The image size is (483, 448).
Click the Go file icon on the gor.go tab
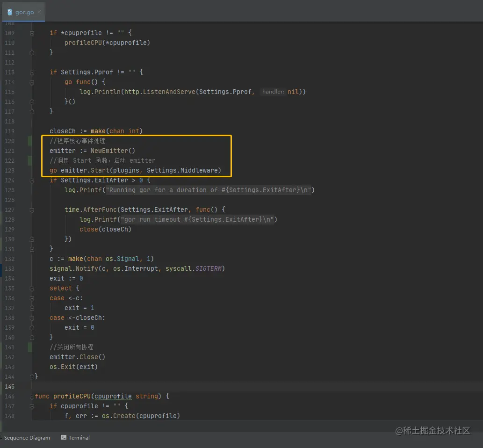coord(10,12)
